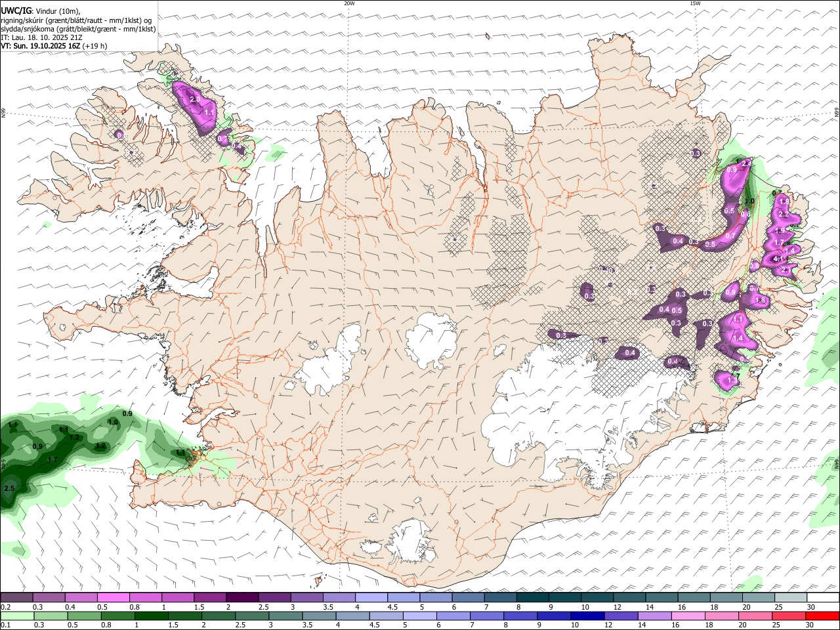Viewport: 840px width, 630px height.
Task: Click the dark blue 10 rain legend swatch
Action: click(587, 616)
